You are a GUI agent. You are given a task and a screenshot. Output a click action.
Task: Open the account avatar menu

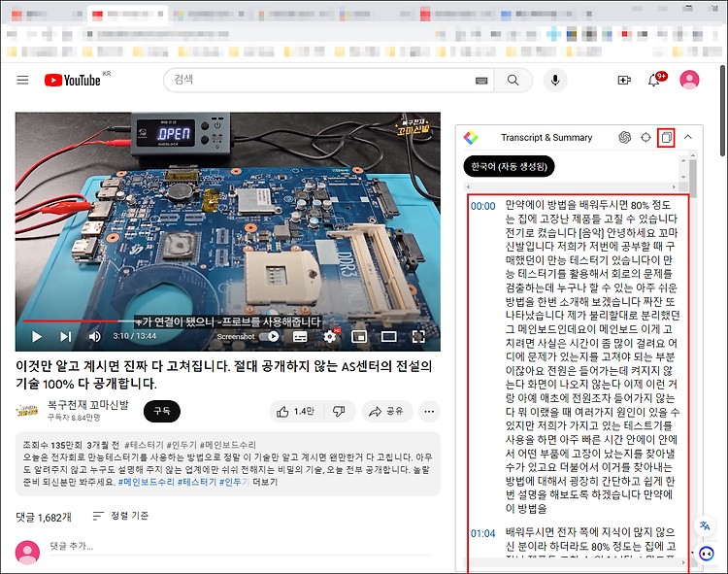(x=689, y=80)
